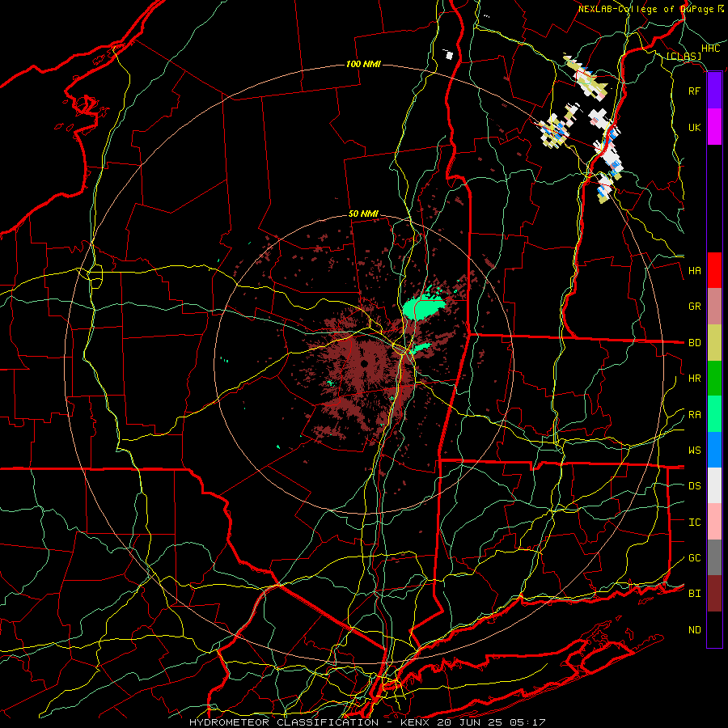Click the DS white legend swatch
Screen dimensions: 728x728
714,485
